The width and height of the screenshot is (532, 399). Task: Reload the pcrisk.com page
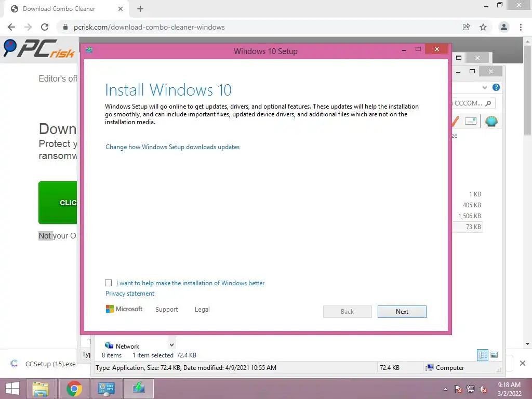45,27
